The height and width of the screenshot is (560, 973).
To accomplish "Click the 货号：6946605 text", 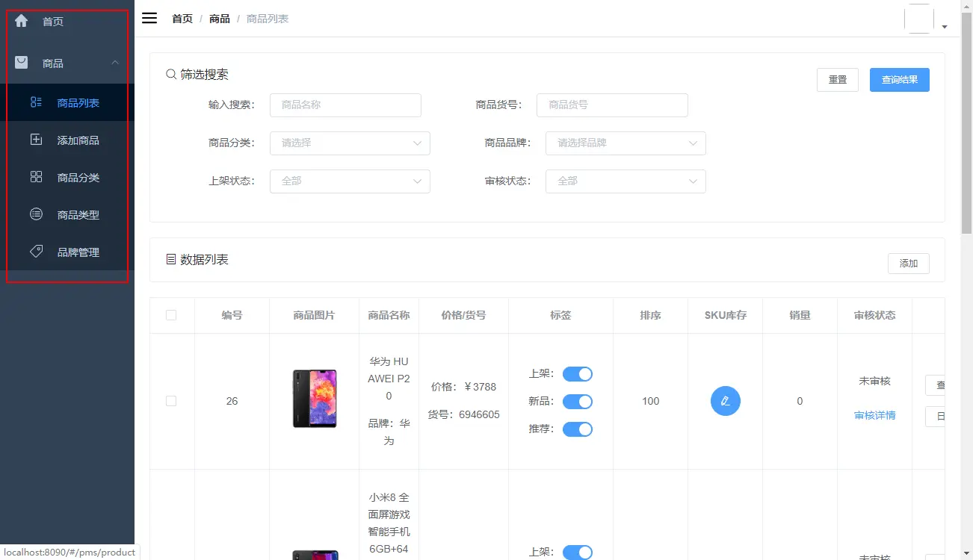I will [463, 414].
